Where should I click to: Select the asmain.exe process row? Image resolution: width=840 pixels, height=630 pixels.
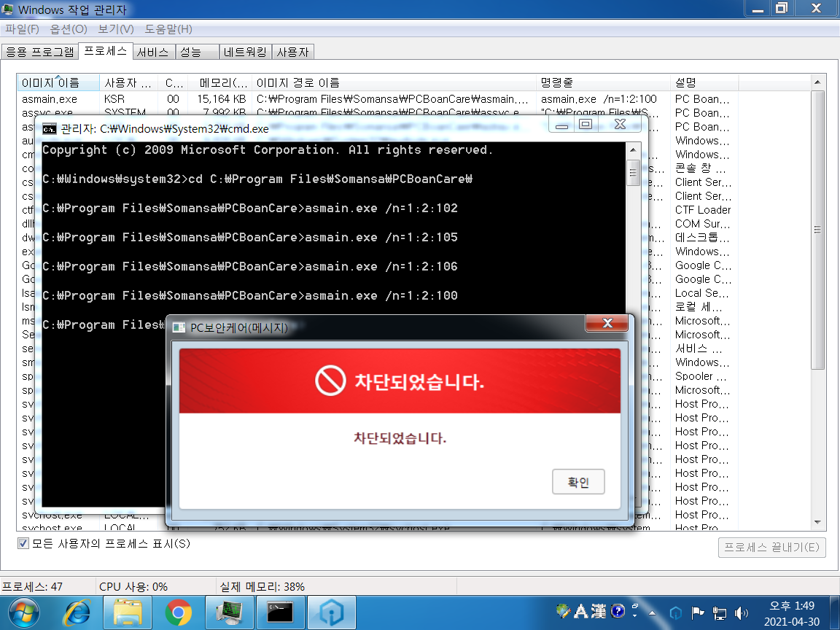pos(414,99)
